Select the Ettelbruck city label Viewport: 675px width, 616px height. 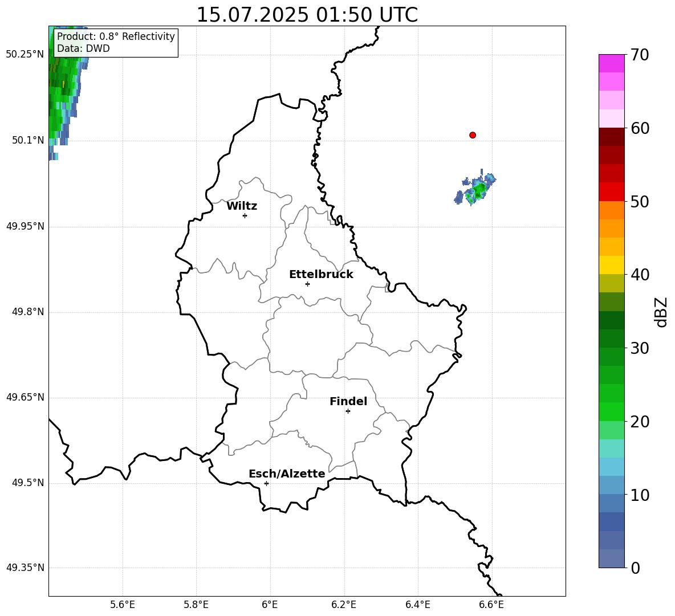321,275
